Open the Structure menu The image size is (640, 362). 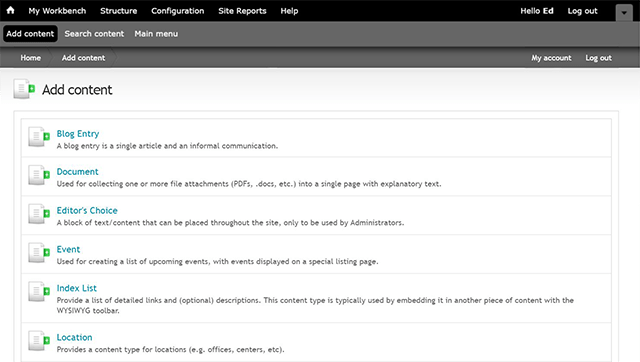(119, 11)
